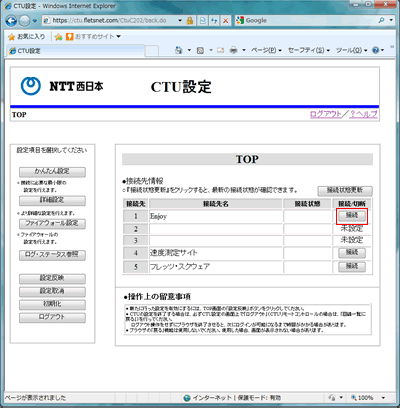Image resolution: width=400 pixels, height=408 pixels.
Task: Select the CTU設定 browser tab
Action: (76, 51)
